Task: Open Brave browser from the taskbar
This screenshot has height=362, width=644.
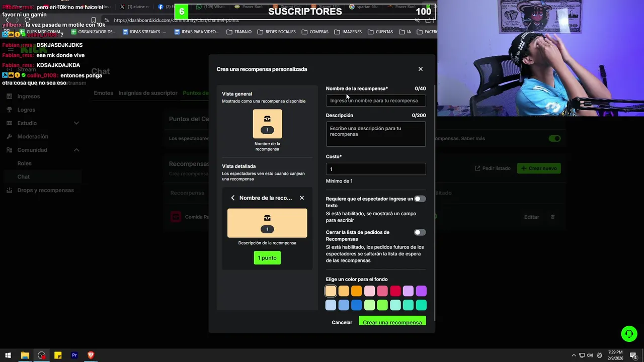Action: coord(91,355)
